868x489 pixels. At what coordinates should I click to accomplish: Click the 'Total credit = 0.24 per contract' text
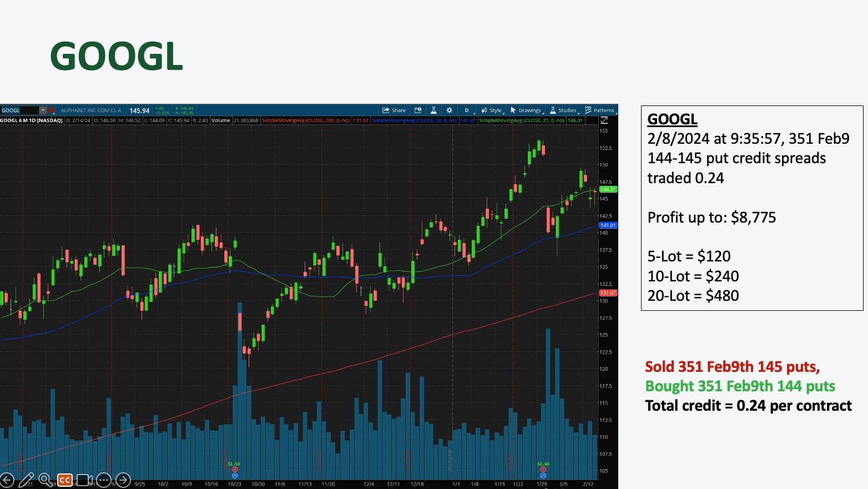pos(749,406)
